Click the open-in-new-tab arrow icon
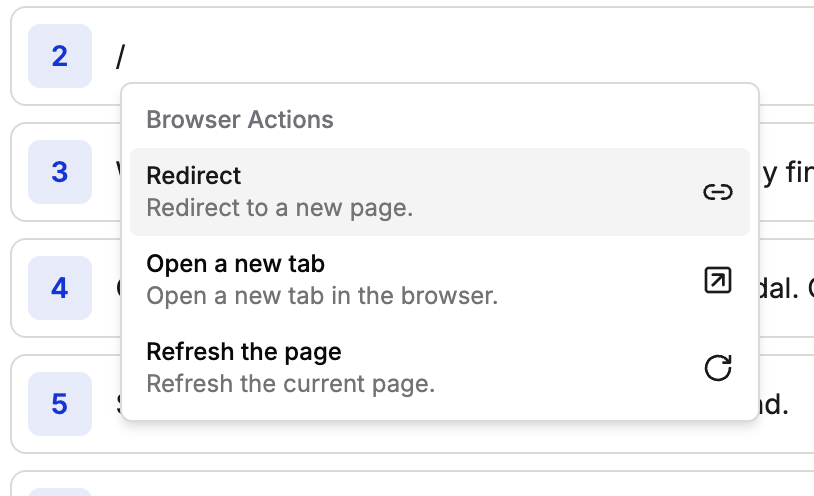814x496 pixels. click(x=717, y=281)
